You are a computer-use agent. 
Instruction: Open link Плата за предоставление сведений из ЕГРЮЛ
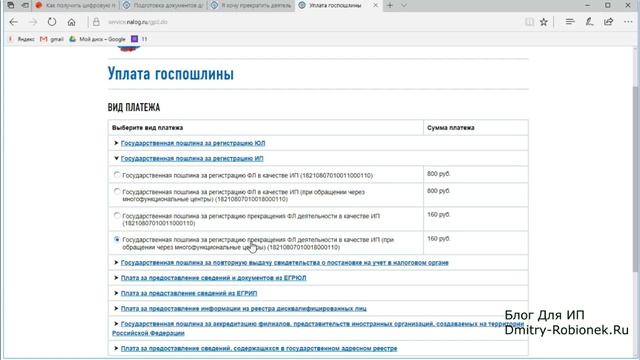[213, 278]
